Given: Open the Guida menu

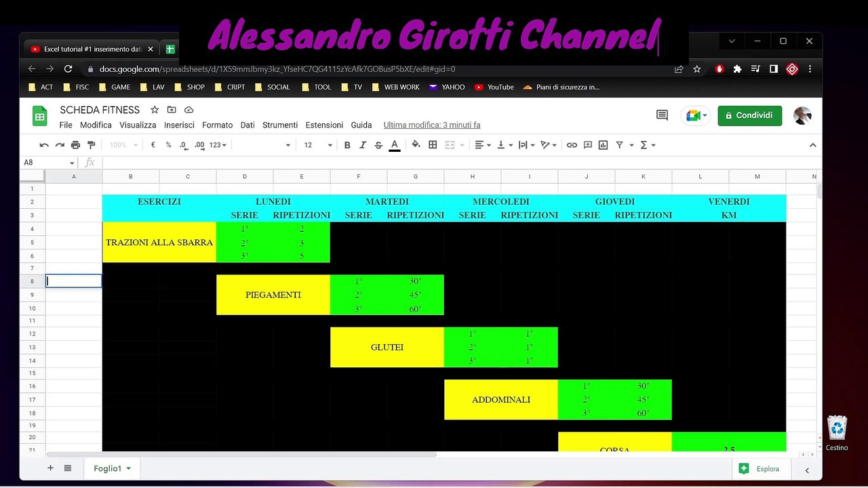Looking at the screenshot, I should 361,125.
